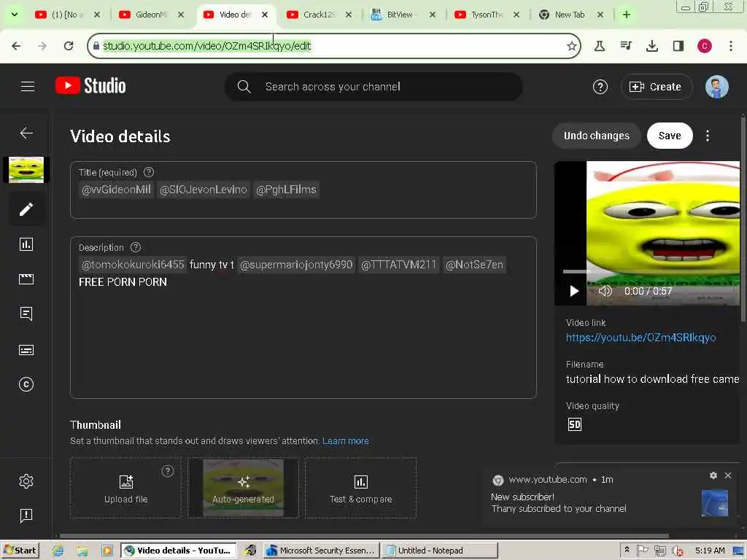Switch to Microsoft Security Essentials in taskbar
Screen dimensions: 747x560
point(322,551)
